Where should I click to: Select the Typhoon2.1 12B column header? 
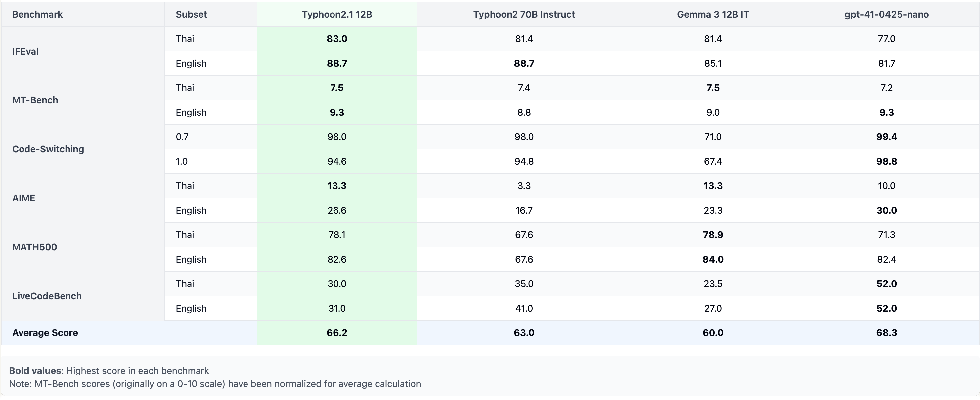337,15
